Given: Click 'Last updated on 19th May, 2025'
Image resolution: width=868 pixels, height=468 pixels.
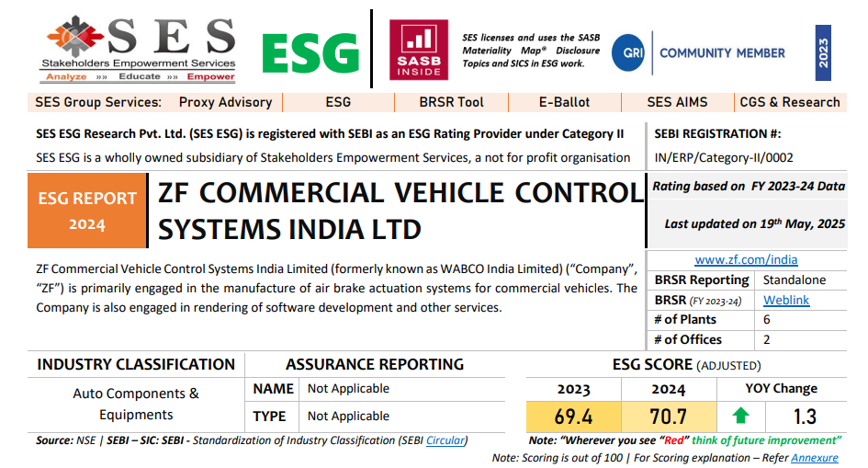Looking at the screenshot, I should point(754,223).
